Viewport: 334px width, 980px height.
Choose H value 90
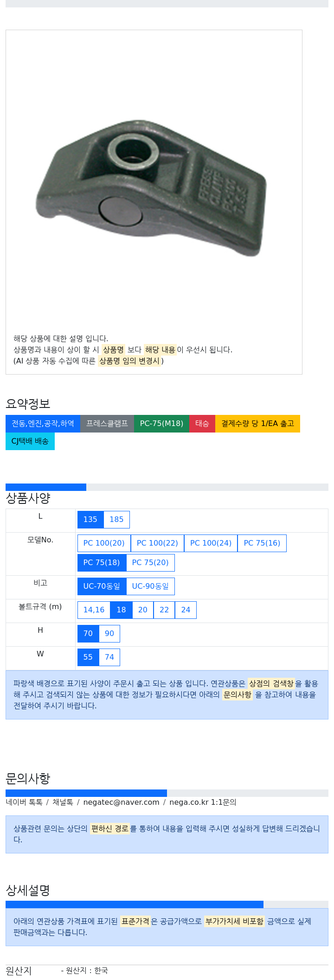(x=109, y=634)
